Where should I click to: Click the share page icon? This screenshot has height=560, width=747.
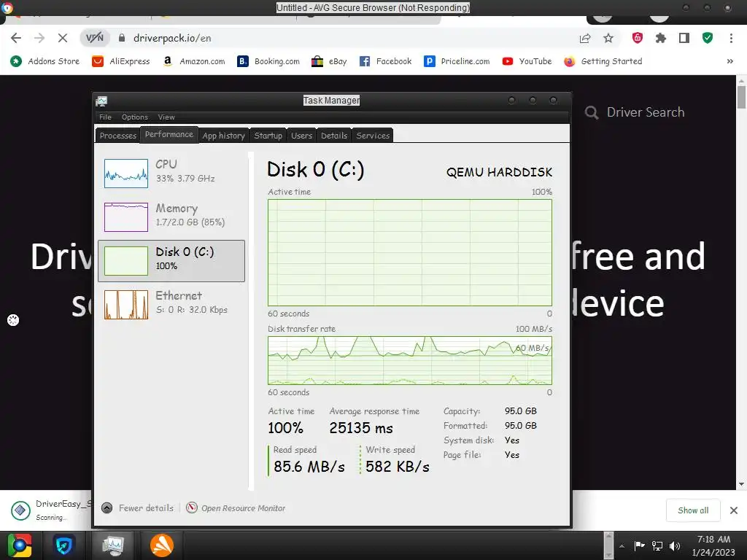tap(585, 38)
